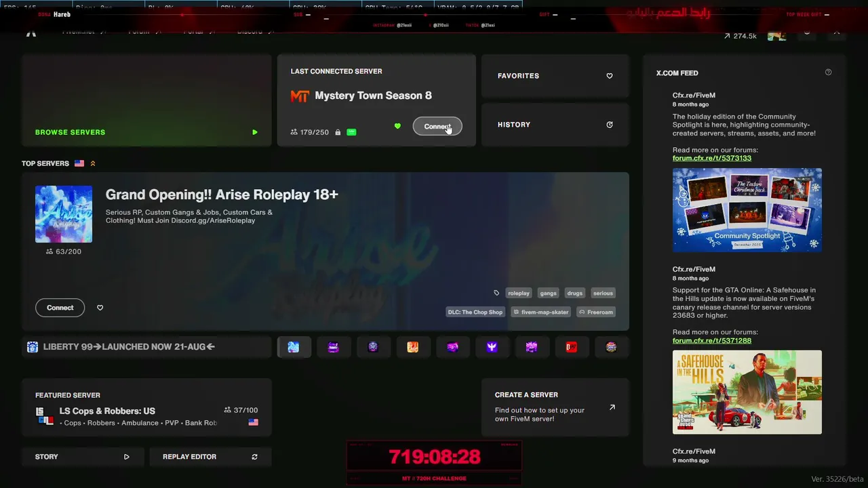Click the 37/100 player count

(245, 410)
